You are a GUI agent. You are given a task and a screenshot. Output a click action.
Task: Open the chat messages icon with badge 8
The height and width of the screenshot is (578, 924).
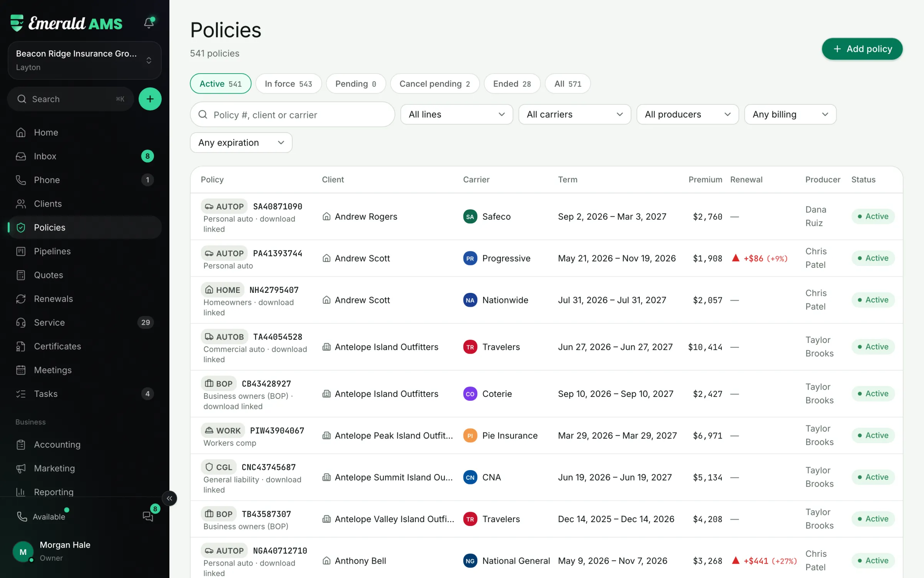click(x=148, y=516)
